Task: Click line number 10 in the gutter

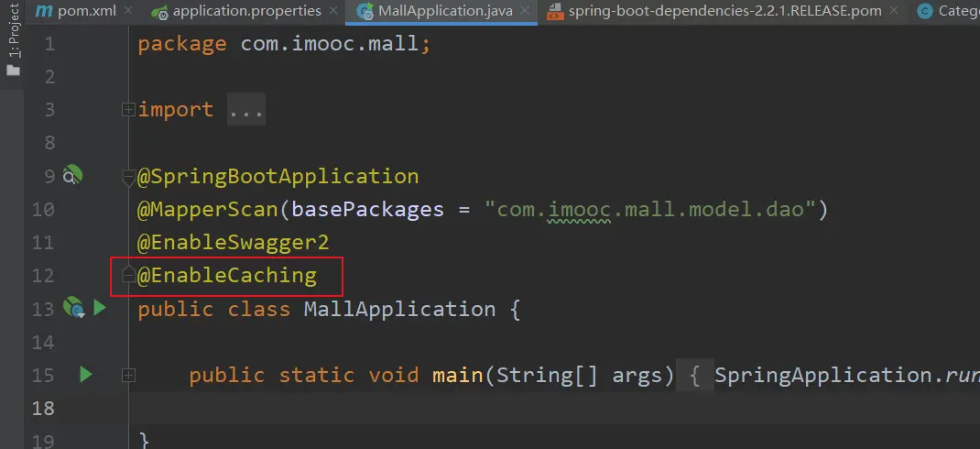Action: click(43, 210)
